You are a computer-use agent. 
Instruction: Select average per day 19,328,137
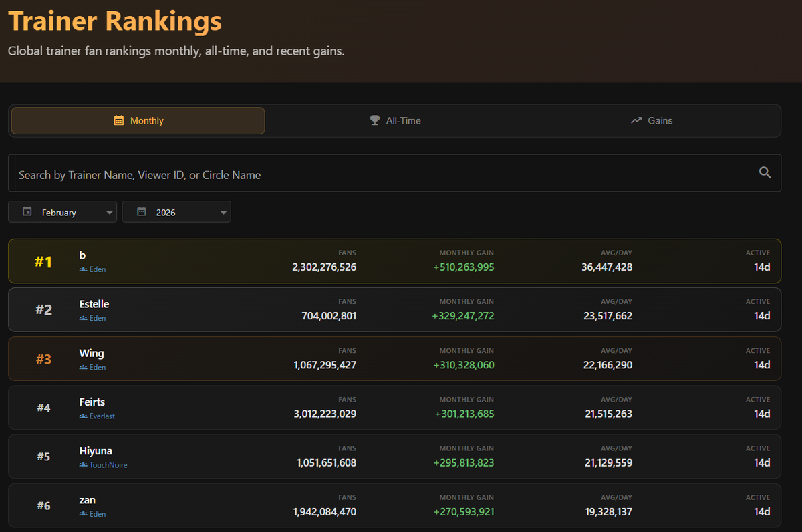coord(608,511)
